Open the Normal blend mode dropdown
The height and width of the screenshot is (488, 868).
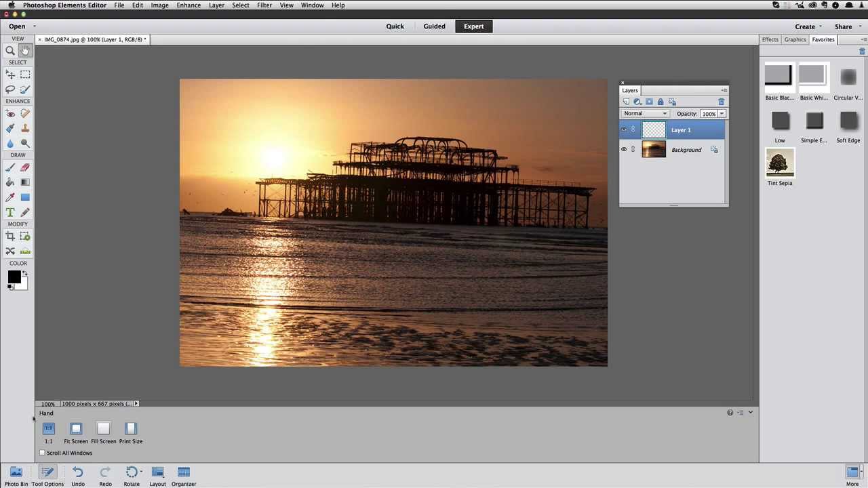[x=645, y=113]
